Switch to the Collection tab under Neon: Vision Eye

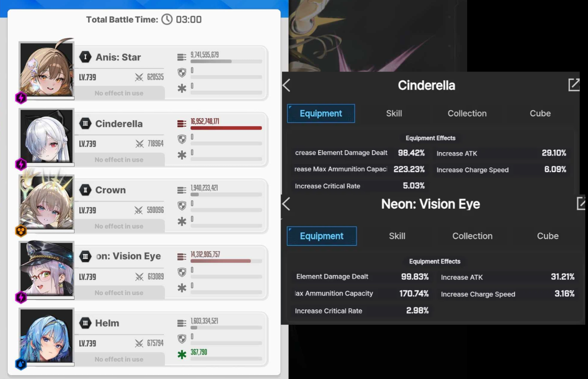click(472, 236)
